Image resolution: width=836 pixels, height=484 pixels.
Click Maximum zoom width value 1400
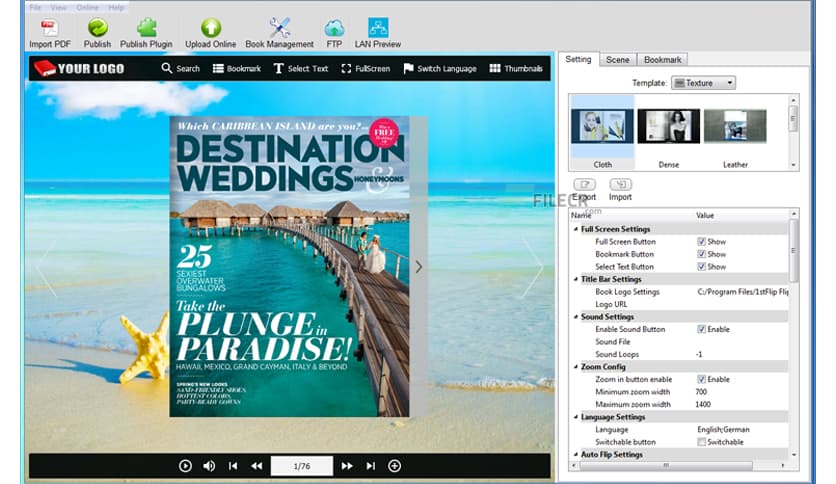(703, 405)
